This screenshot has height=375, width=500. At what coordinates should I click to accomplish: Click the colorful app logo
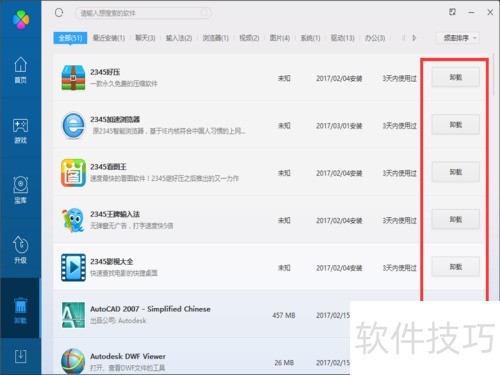click(x=21, y=19)
